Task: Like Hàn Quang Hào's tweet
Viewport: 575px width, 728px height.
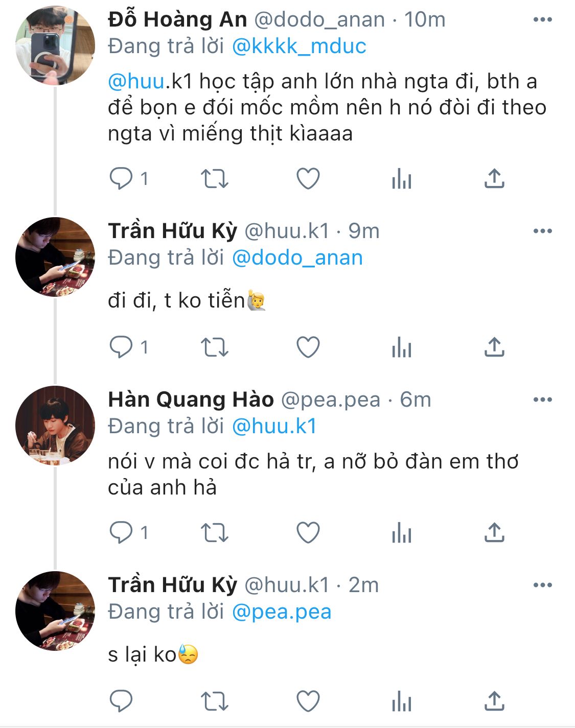Action: coord(308,533)
